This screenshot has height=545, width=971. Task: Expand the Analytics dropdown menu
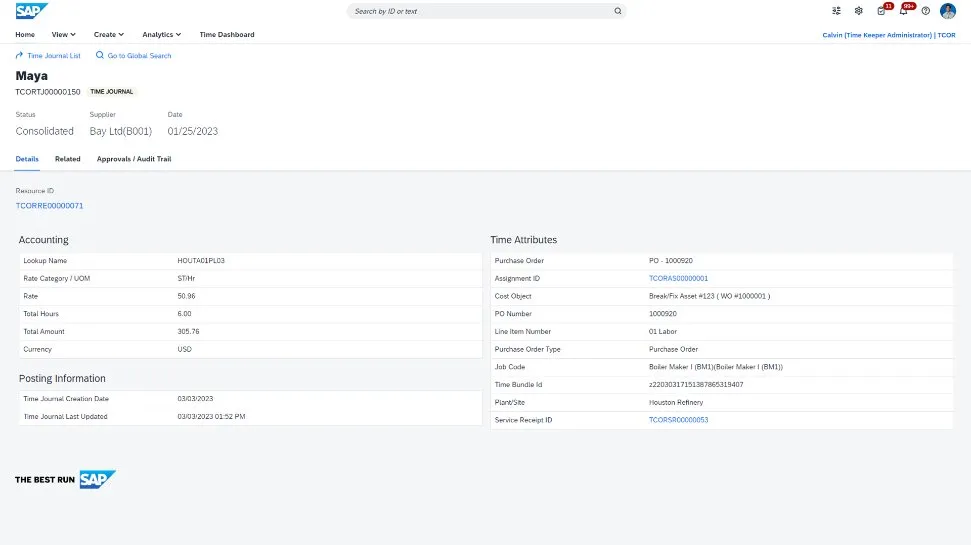coord(161,34)
